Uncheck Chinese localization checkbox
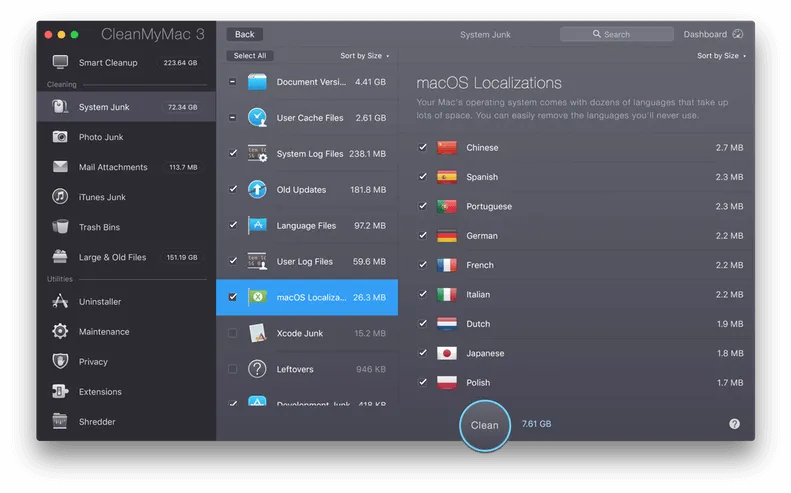 423,147
